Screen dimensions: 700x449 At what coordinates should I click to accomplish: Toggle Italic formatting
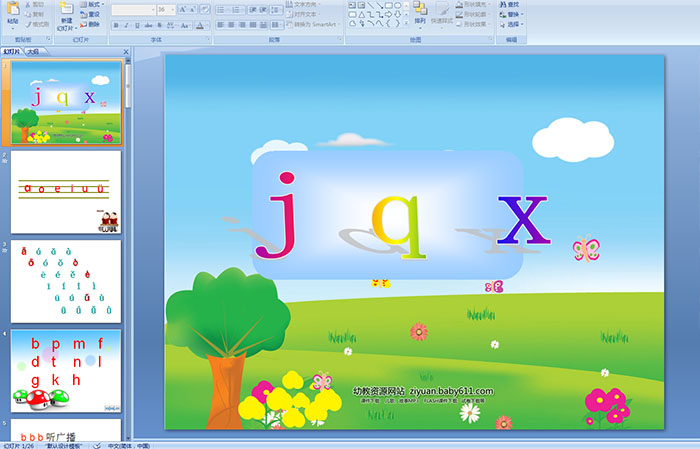[127, 25]
